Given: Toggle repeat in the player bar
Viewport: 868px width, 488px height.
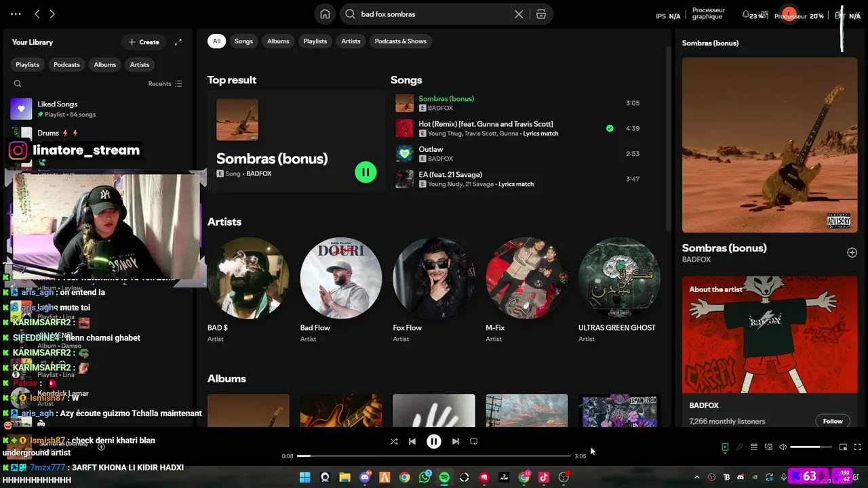Looking at the screenshot, I should pos(474,441).
